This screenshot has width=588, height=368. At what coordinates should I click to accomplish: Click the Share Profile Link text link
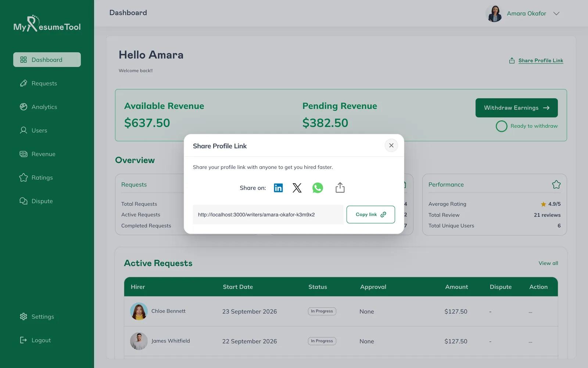click(541, 60)
